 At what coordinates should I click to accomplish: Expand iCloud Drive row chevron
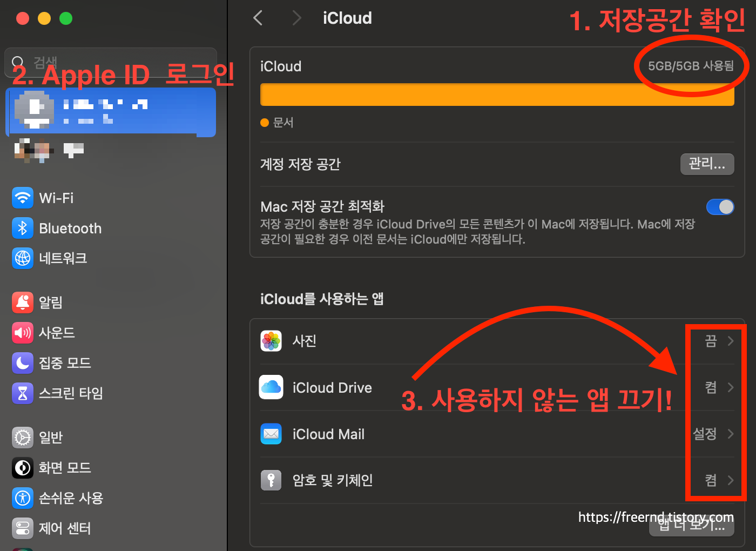731,387
